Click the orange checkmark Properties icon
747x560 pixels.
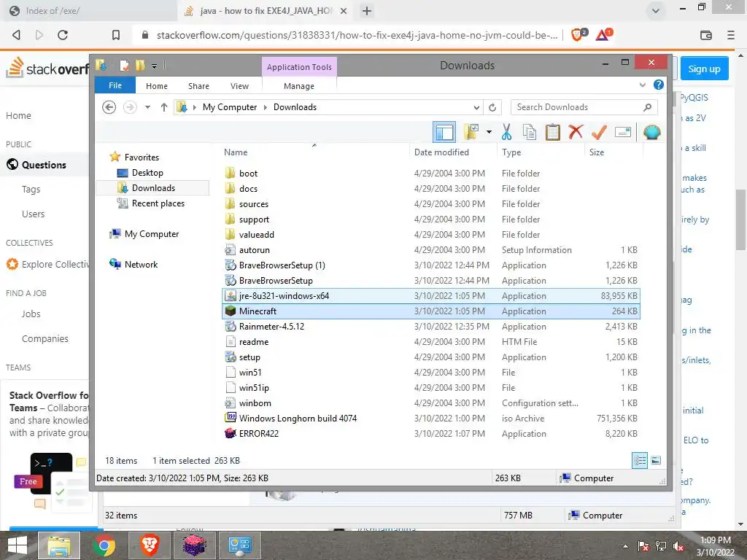tap(599, 132)
